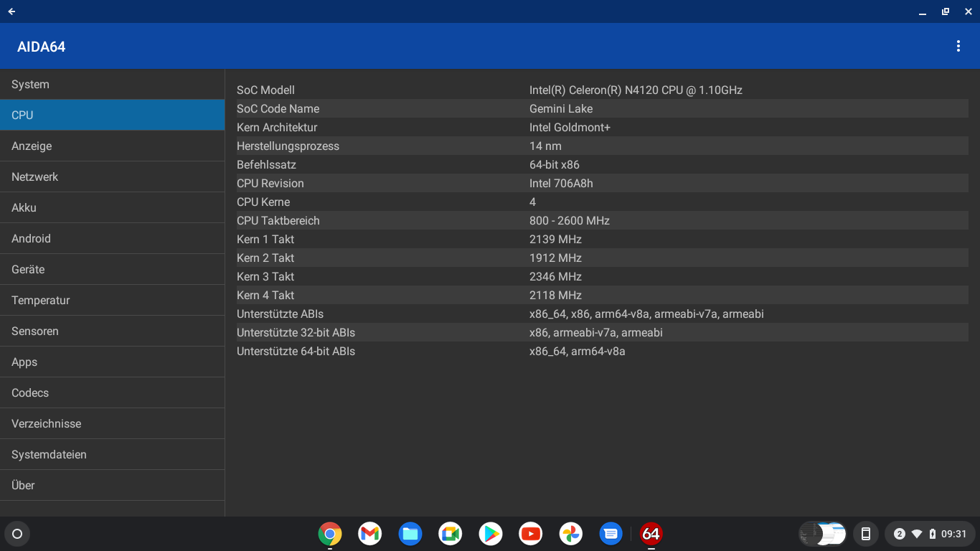The height and width of the screenshot is (551, 980).
Task: Open the launcher circle button
Action: click(17, 534)
